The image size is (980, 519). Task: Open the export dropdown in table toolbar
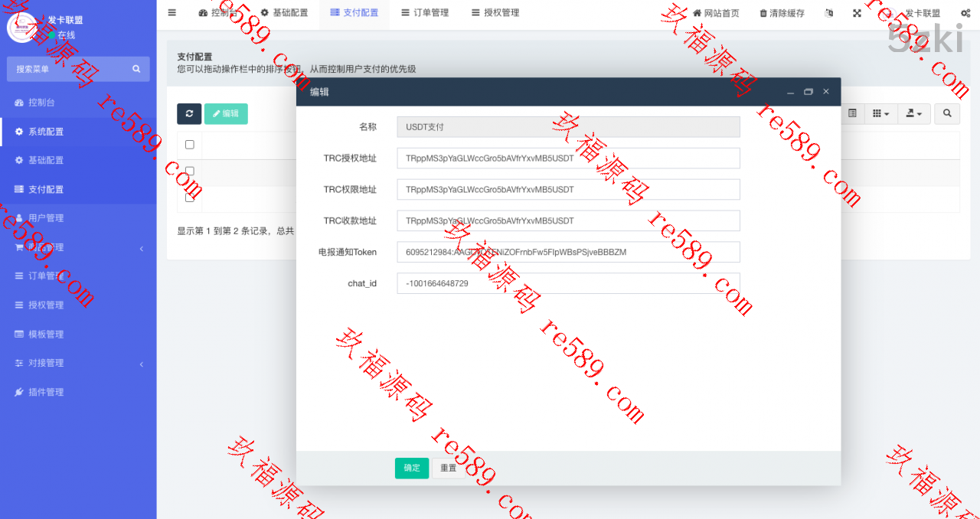(913, 113)
